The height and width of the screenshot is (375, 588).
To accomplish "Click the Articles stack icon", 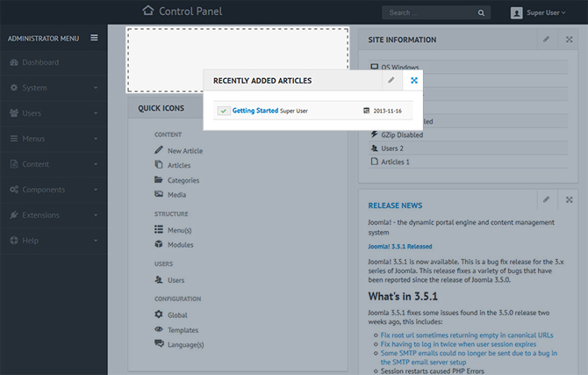I will (159, 164).
